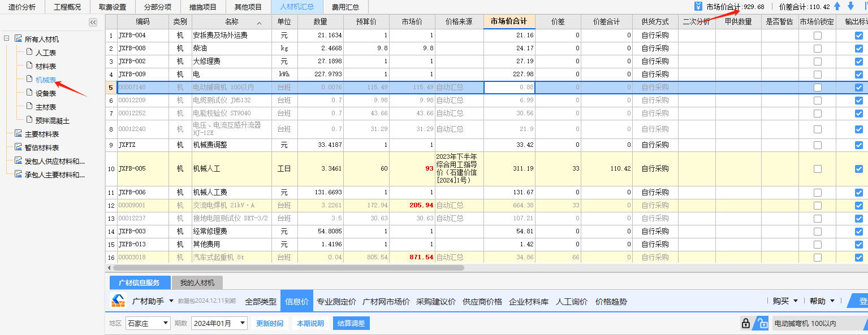Click the icon beside 承包人主要材料和
Viewport: 868px width, 335px height.
(x=18, y=175)
